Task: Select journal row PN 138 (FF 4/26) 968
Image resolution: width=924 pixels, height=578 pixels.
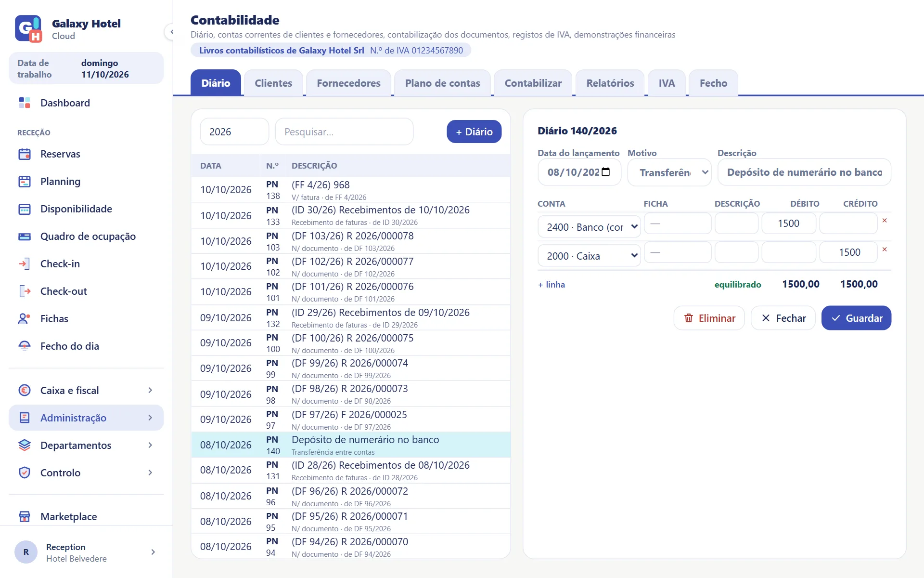Action: (351, 190)
